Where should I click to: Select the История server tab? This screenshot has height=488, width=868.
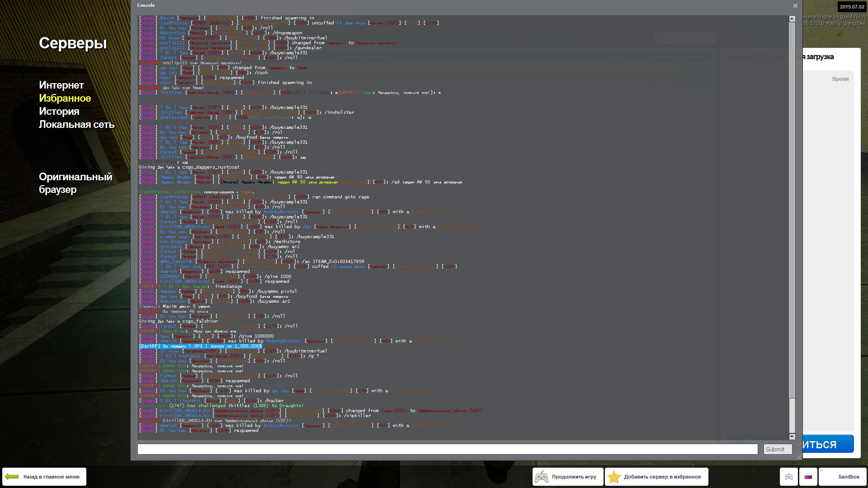(59, 111)
